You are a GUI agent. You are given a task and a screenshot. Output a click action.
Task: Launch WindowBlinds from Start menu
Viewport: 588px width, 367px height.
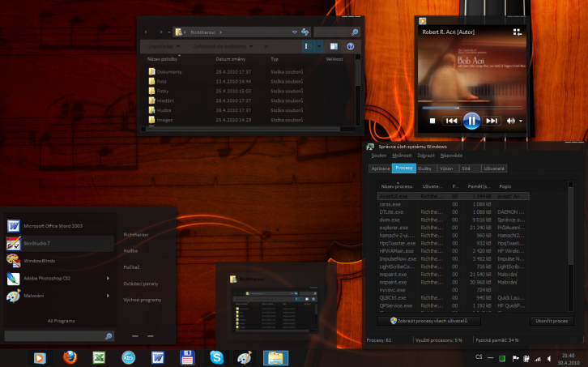pos(60,261)
